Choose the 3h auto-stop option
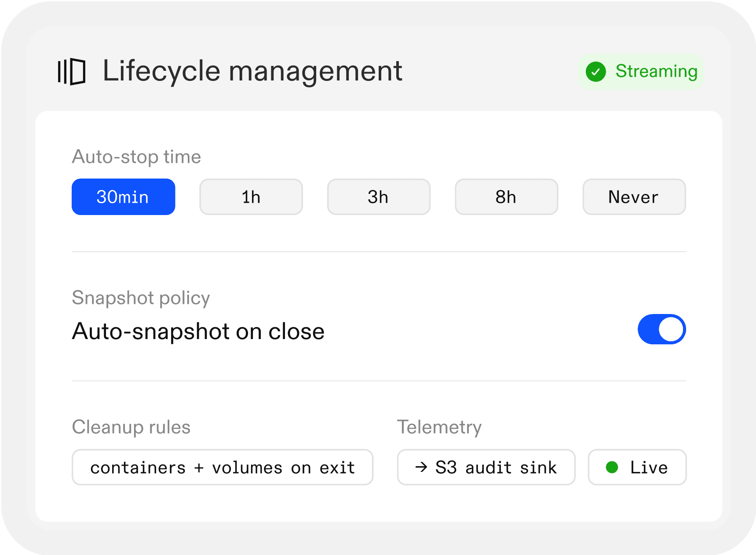 (x=379, y=197)
